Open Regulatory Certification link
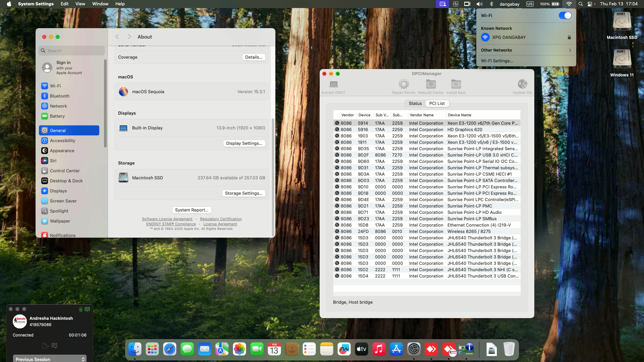644x362 pixels. click(x=221, y=219)
